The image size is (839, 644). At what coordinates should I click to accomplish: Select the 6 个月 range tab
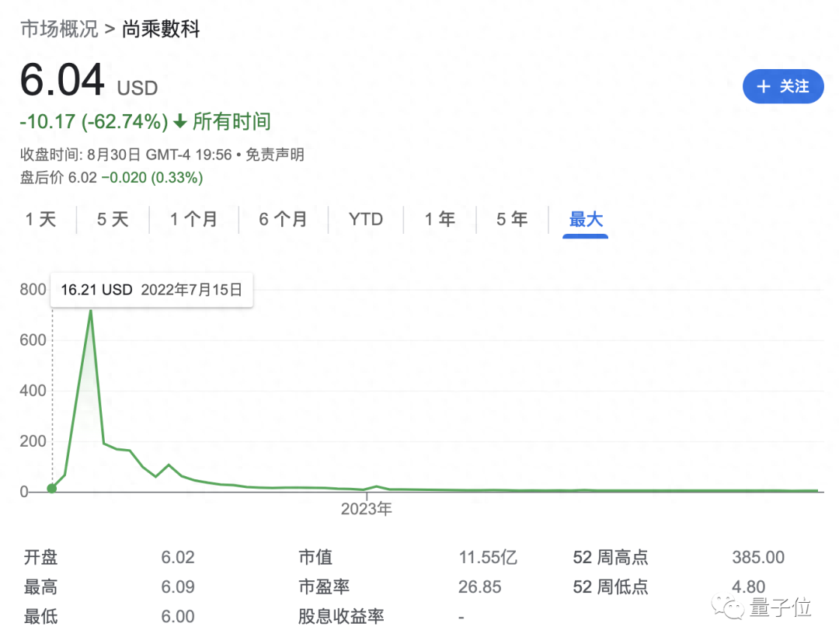coord(283,220)
